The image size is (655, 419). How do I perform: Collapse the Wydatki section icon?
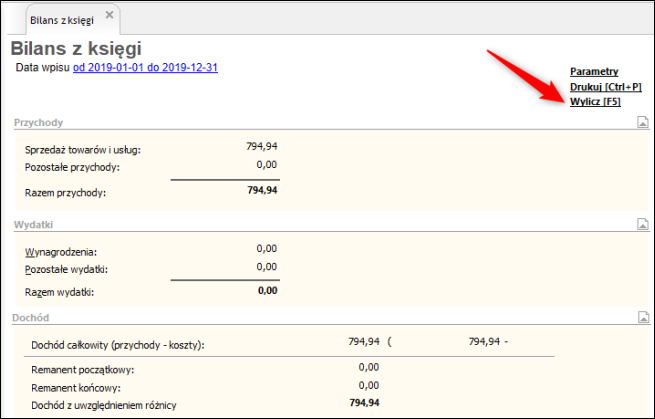pos(642,224)
